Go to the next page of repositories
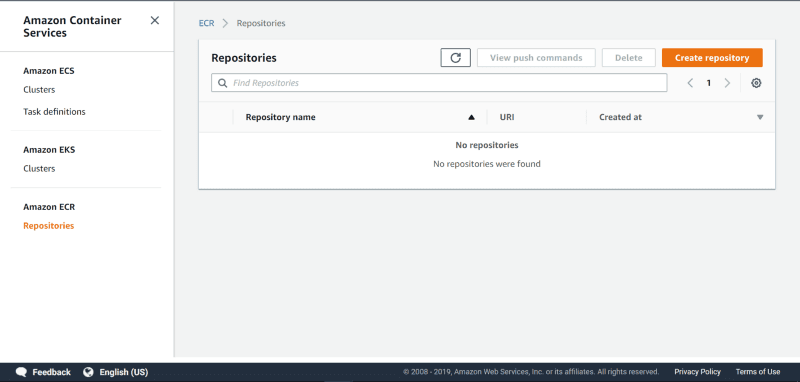 coord(728,83)
